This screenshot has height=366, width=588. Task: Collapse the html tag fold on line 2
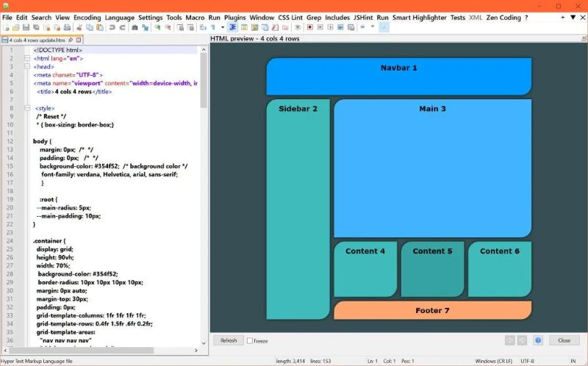(26, 58)
